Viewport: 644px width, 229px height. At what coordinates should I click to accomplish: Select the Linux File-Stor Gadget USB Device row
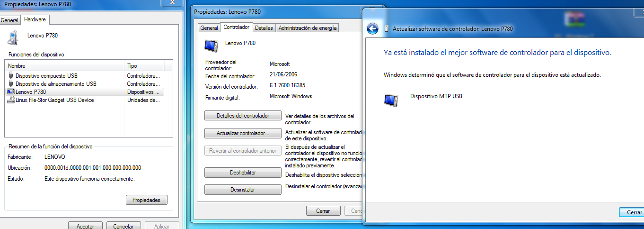(85, 100)
